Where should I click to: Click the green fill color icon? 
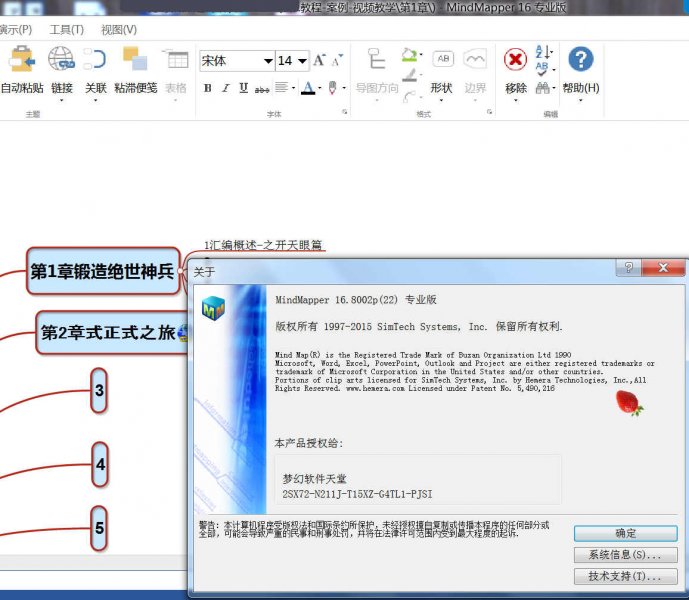coord(409,55)
